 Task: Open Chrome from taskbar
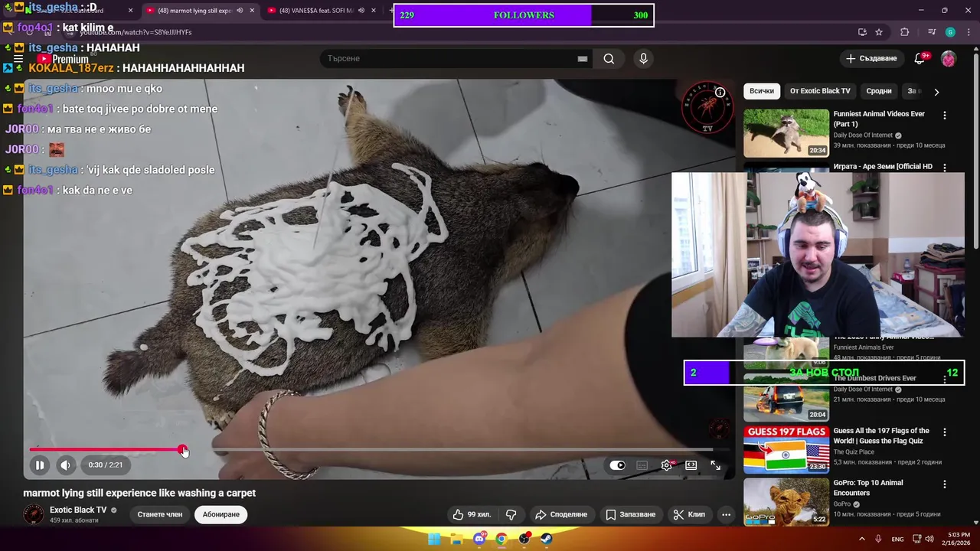coord(501,539)
